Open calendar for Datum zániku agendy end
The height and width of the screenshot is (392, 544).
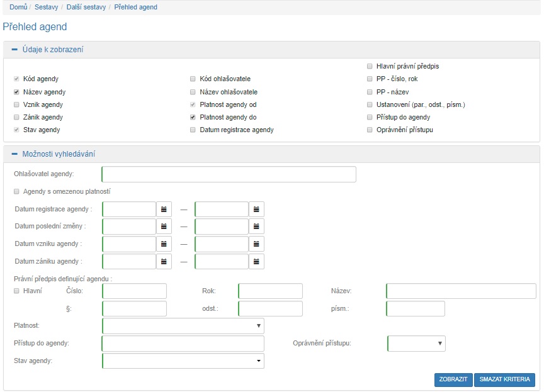click(x=256, y=260)
